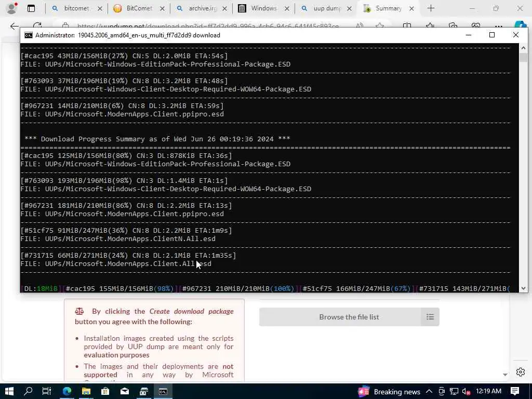Image resolution: width=532 pixels, height=399 pixels.
Task: Open taskbar Search
Action: 28,392
